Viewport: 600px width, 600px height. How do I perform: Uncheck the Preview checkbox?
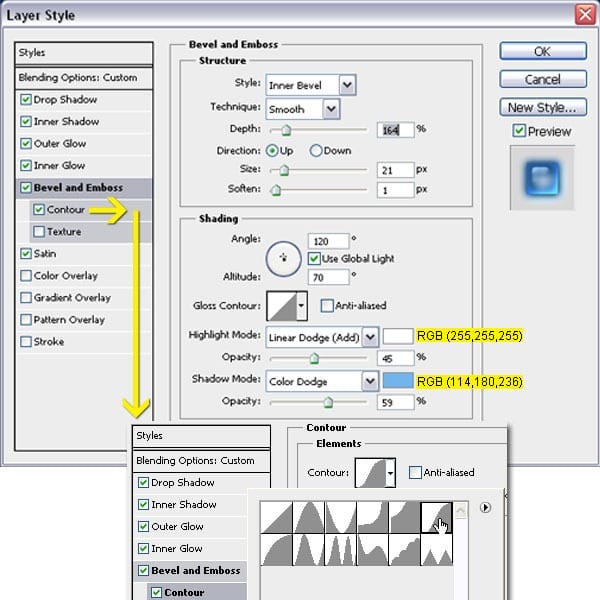click(x=519, y=131)
